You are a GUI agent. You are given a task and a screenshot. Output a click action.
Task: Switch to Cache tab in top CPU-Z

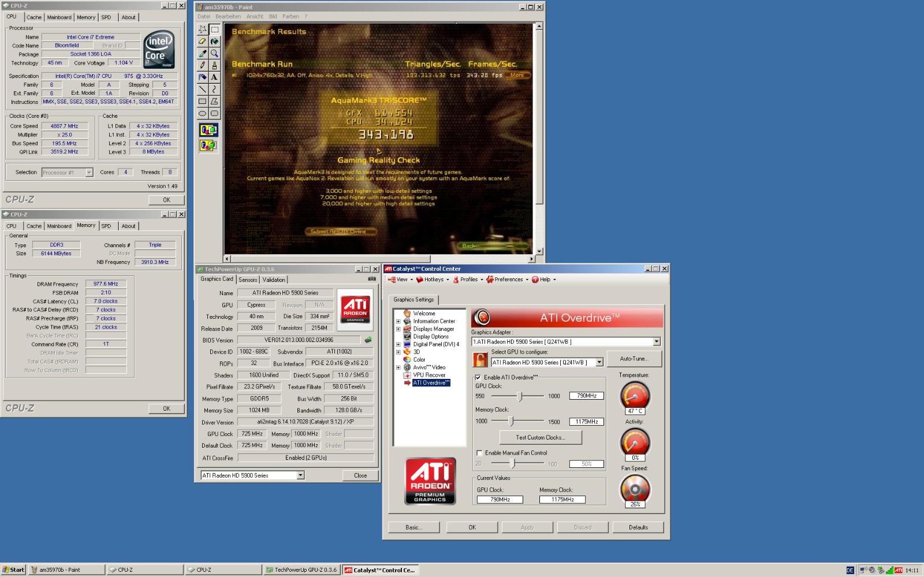[x=34, y=17]
